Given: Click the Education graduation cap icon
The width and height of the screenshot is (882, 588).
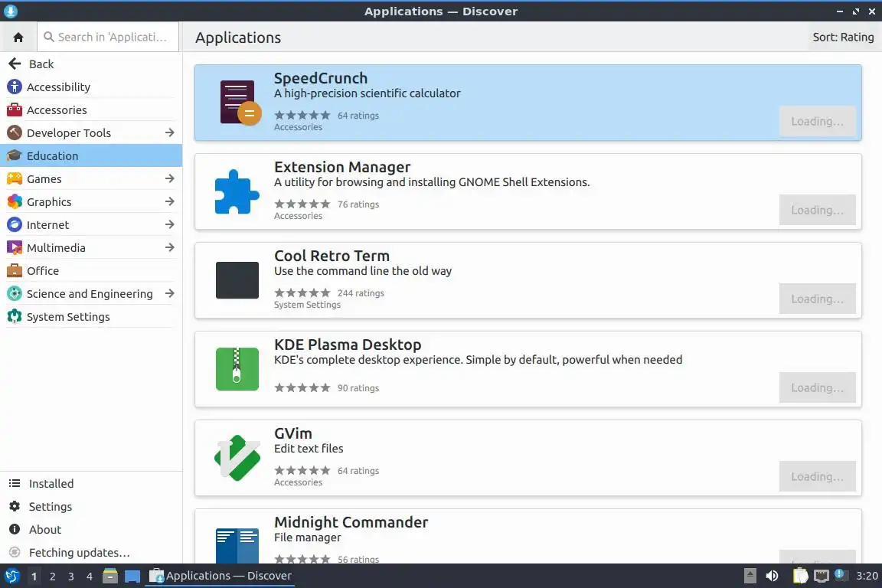Looking at the screenshot, I should point(14,156).
